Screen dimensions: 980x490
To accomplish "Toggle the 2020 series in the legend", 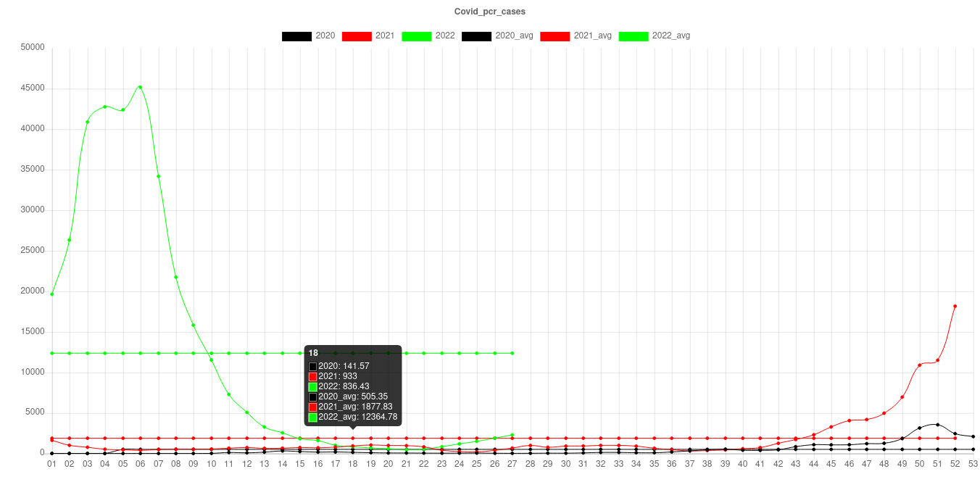I will (x=325, y=36).
